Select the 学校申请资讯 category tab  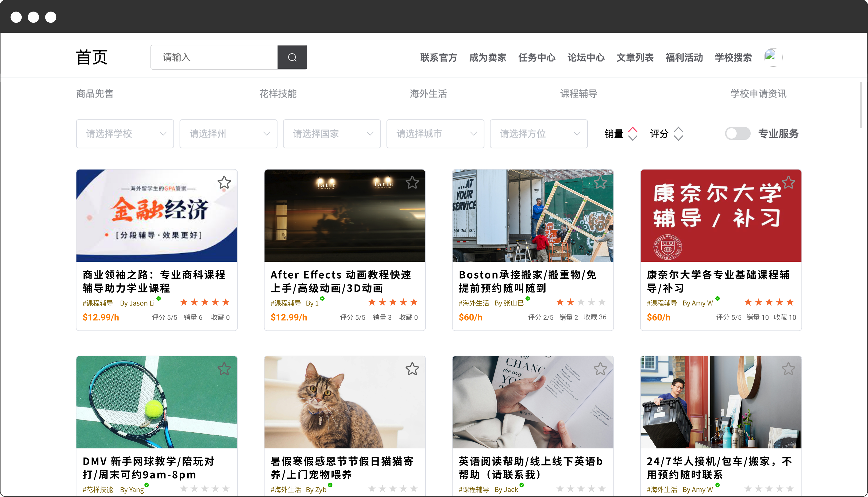tap(758, 94)
